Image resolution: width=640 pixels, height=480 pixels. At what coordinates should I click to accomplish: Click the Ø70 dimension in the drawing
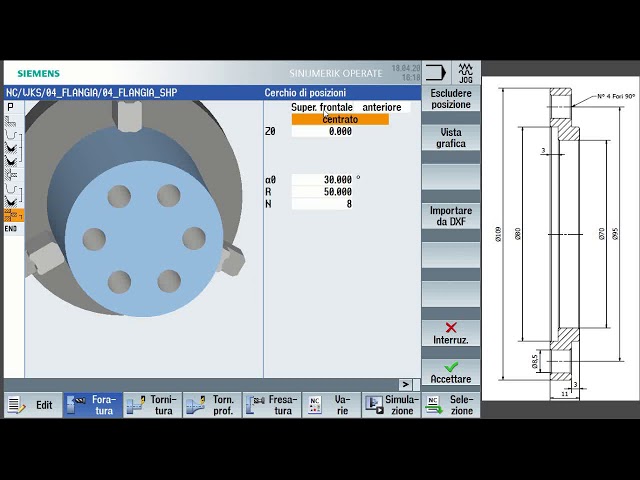(601, 234)
